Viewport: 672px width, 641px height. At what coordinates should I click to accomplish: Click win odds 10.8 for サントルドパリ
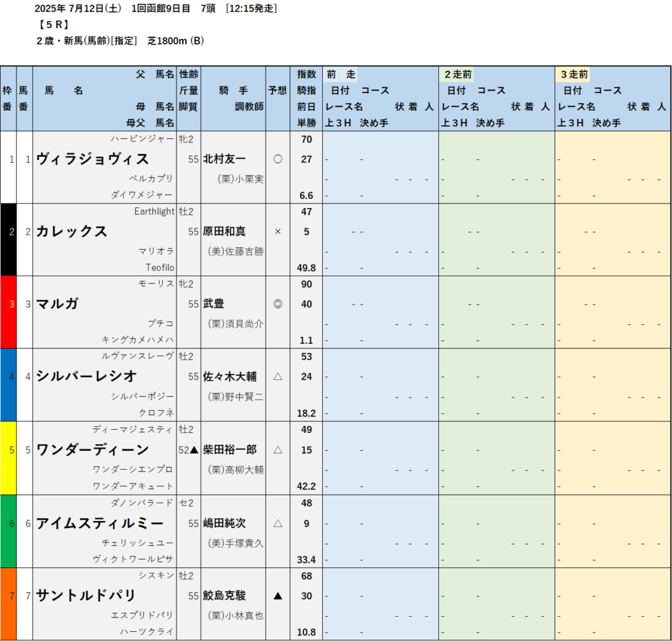[306, 632]
